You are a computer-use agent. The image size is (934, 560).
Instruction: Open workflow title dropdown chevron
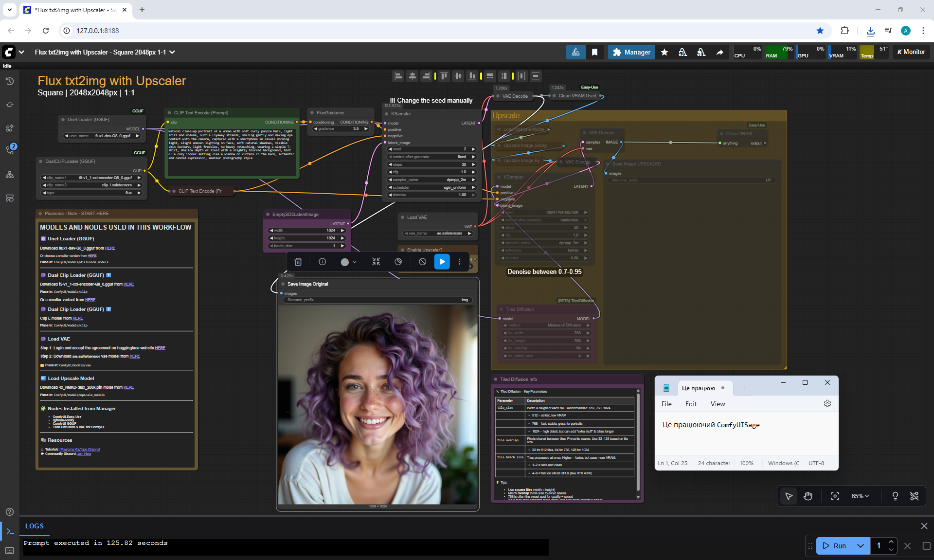point(172,52)
